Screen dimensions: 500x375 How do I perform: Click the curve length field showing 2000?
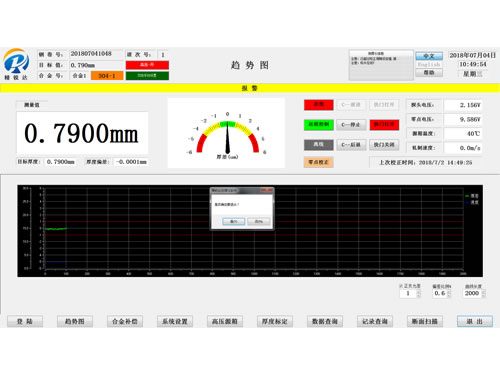click(x=472, y=293)
